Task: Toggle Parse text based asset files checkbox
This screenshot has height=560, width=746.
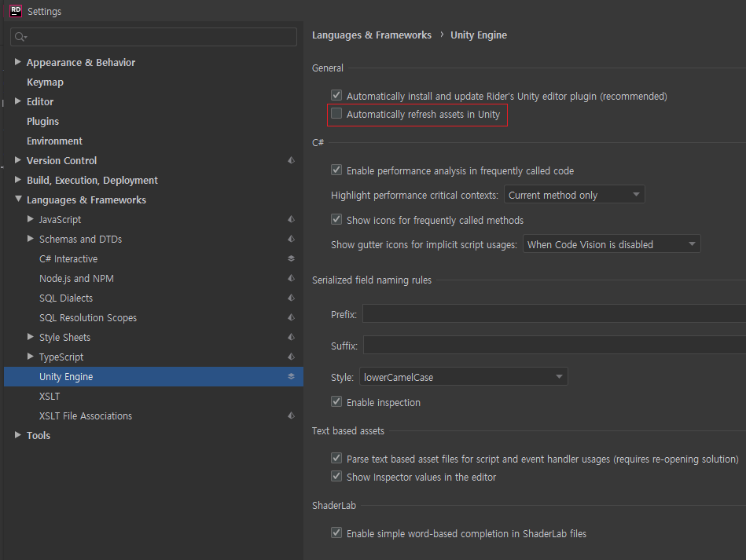Action: 336,458
